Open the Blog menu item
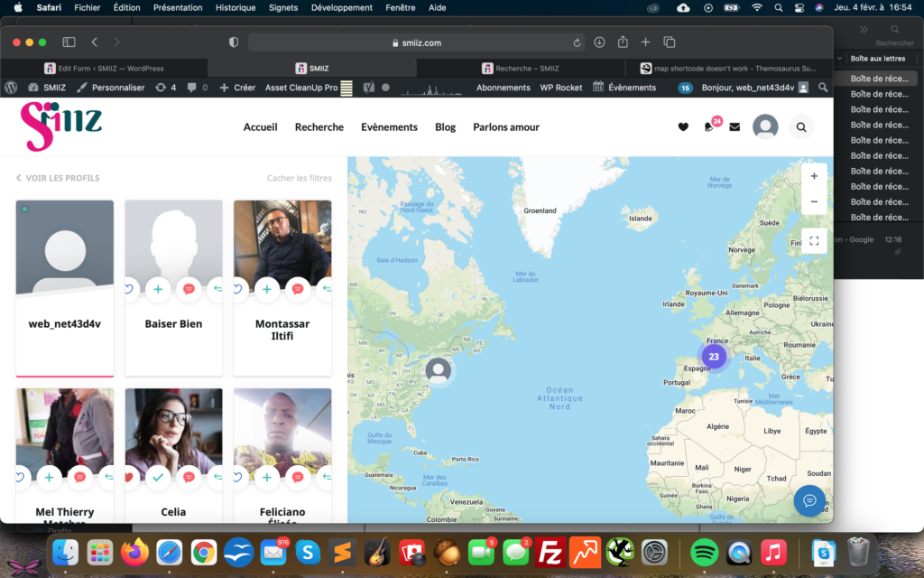This screenshot has width=924, height=578. (x=445, y=126)
